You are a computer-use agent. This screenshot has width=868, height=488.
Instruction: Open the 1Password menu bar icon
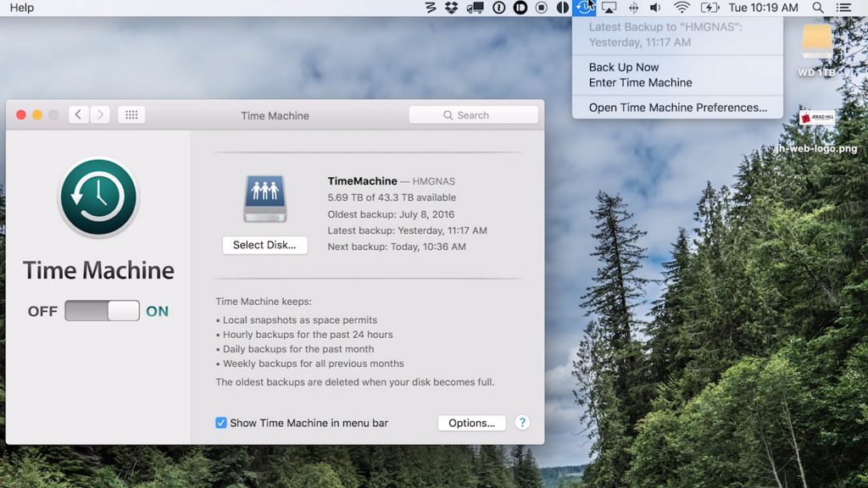tap(498, 8)
